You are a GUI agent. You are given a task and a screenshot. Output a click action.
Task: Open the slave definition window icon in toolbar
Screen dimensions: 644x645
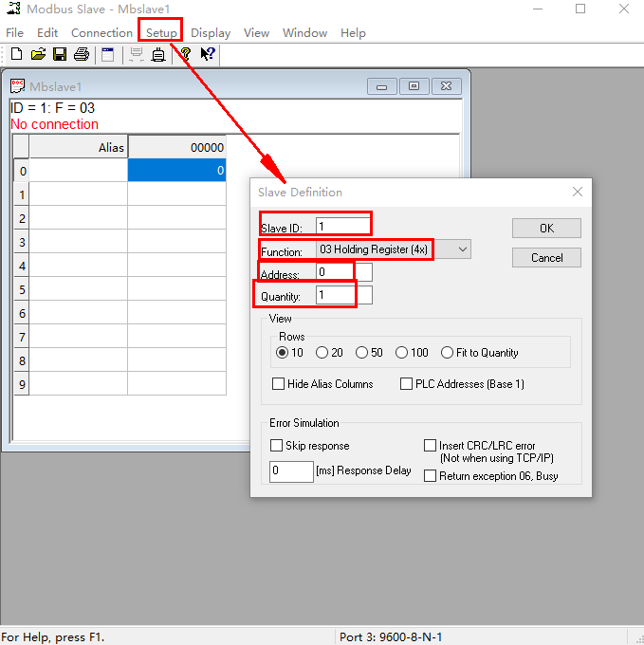tap(108, 55)
